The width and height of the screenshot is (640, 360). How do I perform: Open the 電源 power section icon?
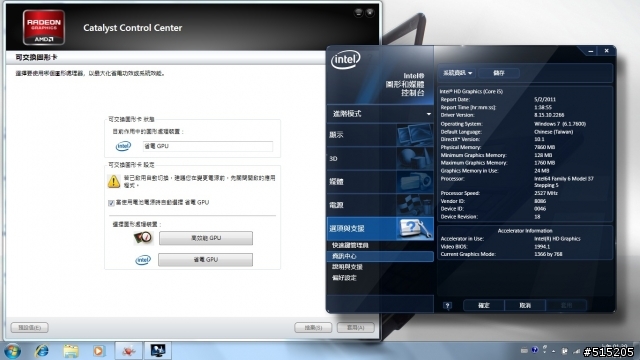pos(414,205)
